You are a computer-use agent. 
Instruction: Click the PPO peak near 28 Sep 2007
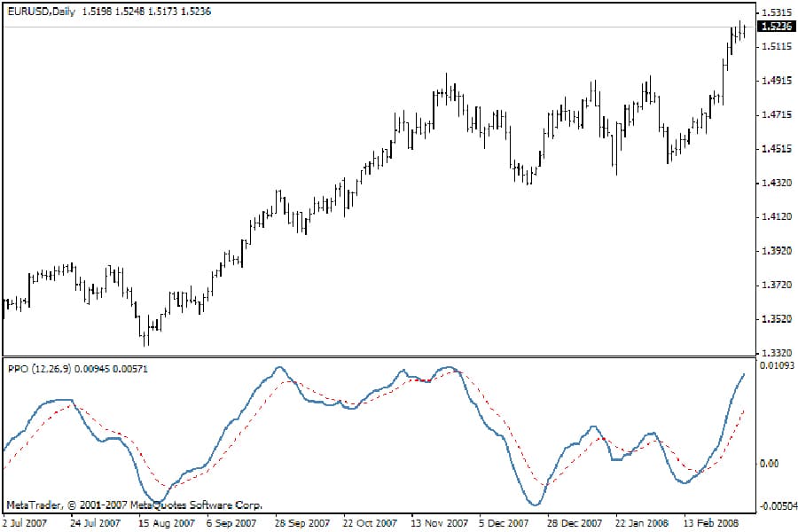[281, 366]
